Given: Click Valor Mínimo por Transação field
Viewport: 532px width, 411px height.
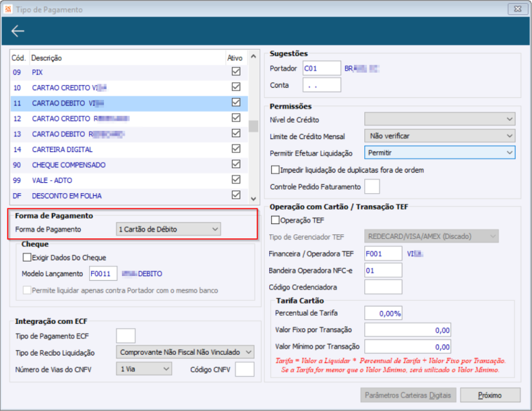Looking at the screenshot, I should click(x=407, y=347).
